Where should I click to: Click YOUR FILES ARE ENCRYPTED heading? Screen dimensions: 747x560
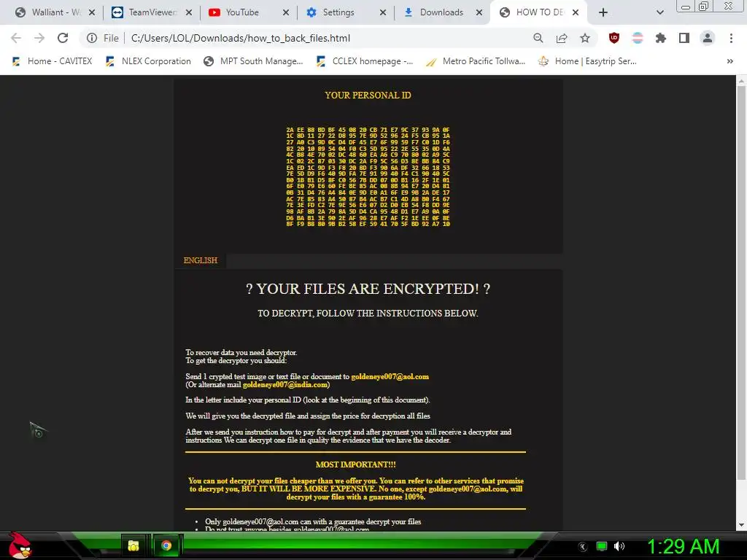point(368,289)
